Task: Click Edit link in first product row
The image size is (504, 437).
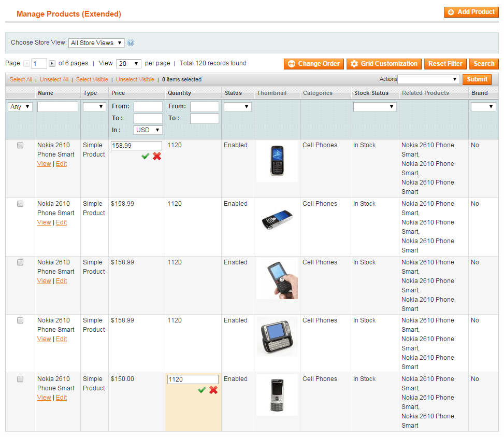Action: 62,164
